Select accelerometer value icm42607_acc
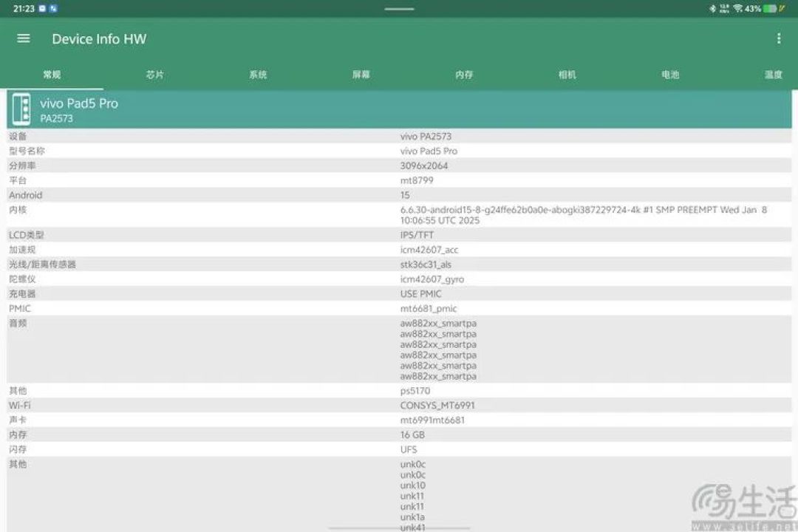This screenshot has height=532, width=798. tap(429, 250)
